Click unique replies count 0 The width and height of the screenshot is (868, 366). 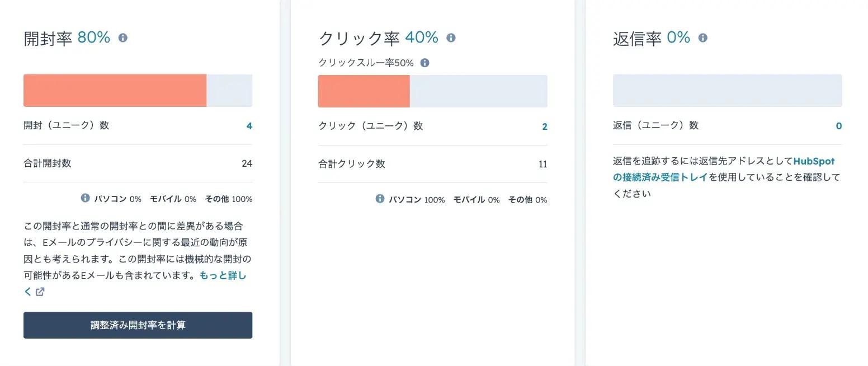(838, 126)
